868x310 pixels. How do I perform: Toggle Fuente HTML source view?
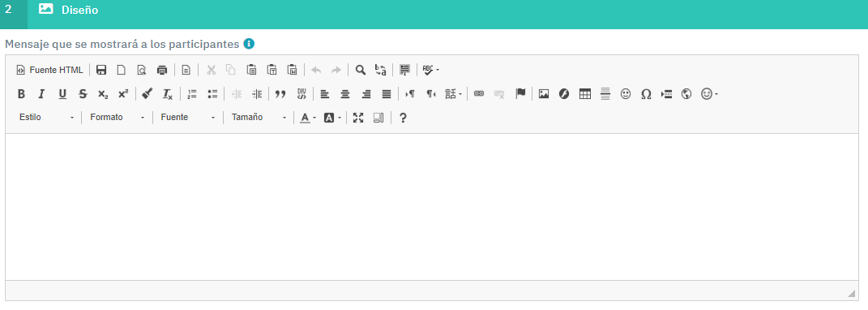(49, 70)
